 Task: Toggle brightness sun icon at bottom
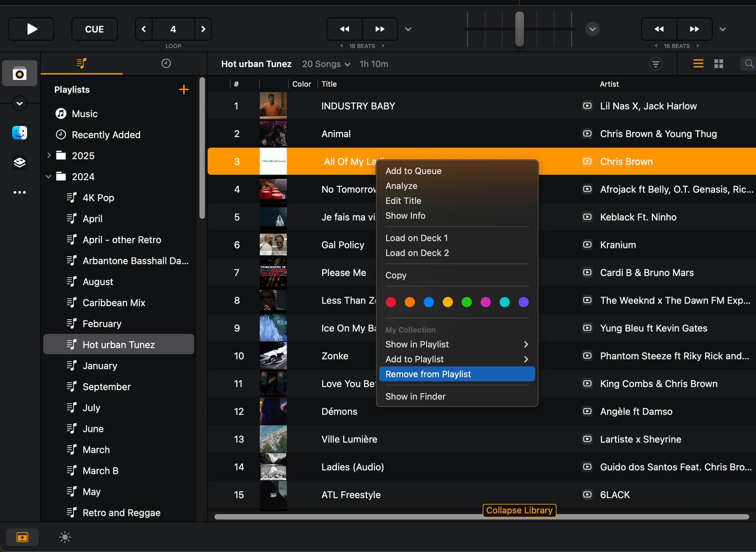pos(65,537)
